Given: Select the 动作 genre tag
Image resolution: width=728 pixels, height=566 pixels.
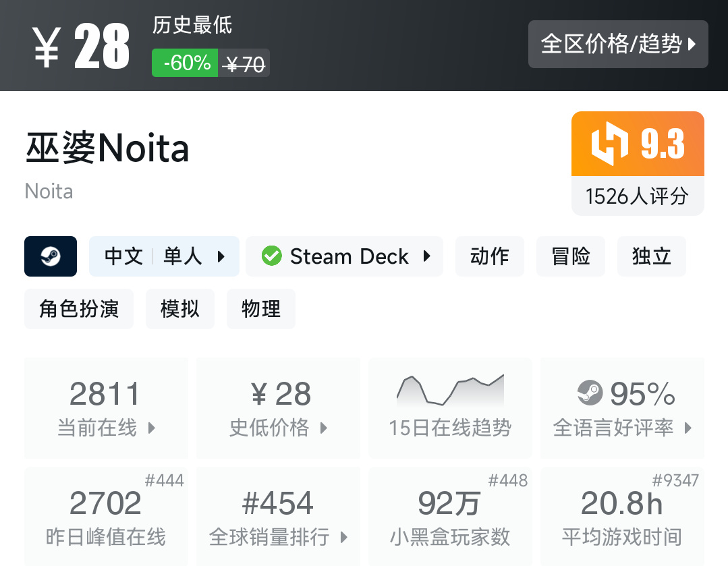Looking at the screenshot, I should [490, 256].
